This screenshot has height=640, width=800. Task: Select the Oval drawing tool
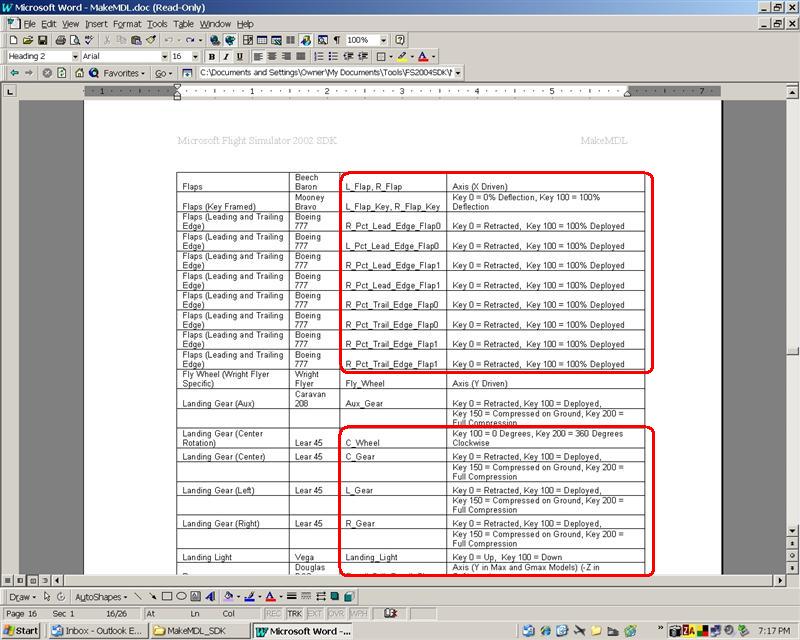point(181,596)
